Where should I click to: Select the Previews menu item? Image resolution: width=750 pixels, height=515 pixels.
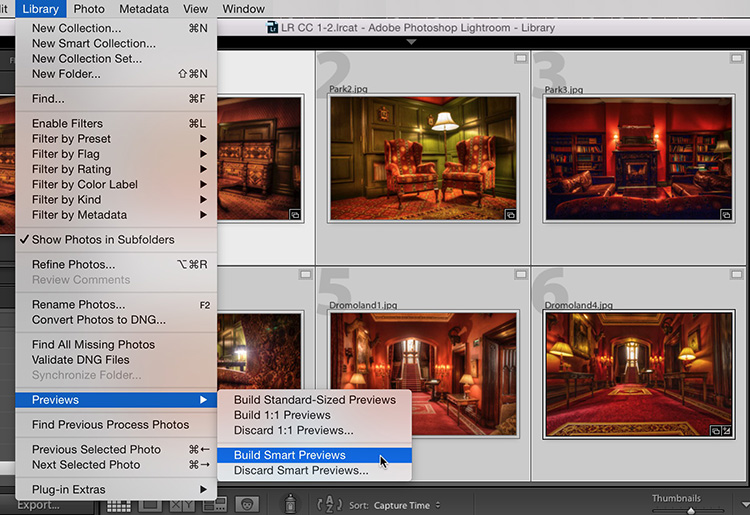pyautogui.click(x=116, y=400)
